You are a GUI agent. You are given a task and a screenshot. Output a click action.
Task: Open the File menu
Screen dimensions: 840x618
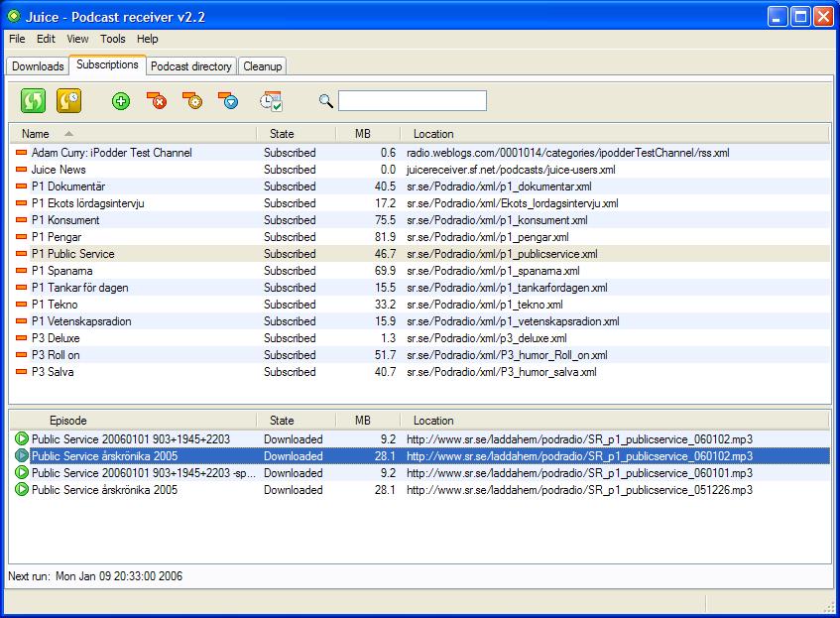(17, 39)
